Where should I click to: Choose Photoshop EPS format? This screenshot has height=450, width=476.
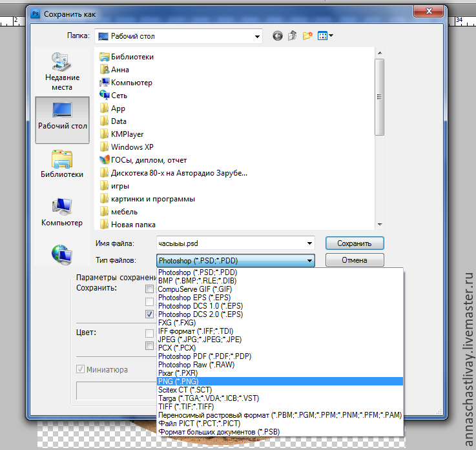point(280,298)
